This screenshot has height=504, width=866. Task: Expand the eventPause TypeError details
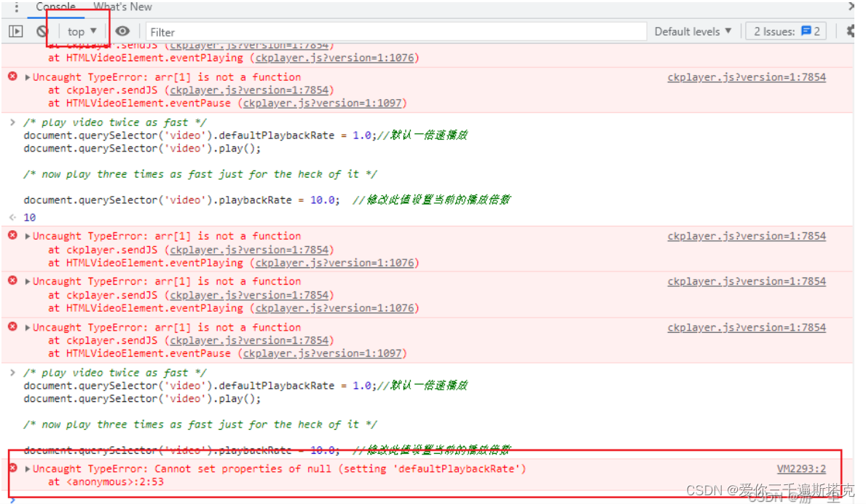coord(26,326)
